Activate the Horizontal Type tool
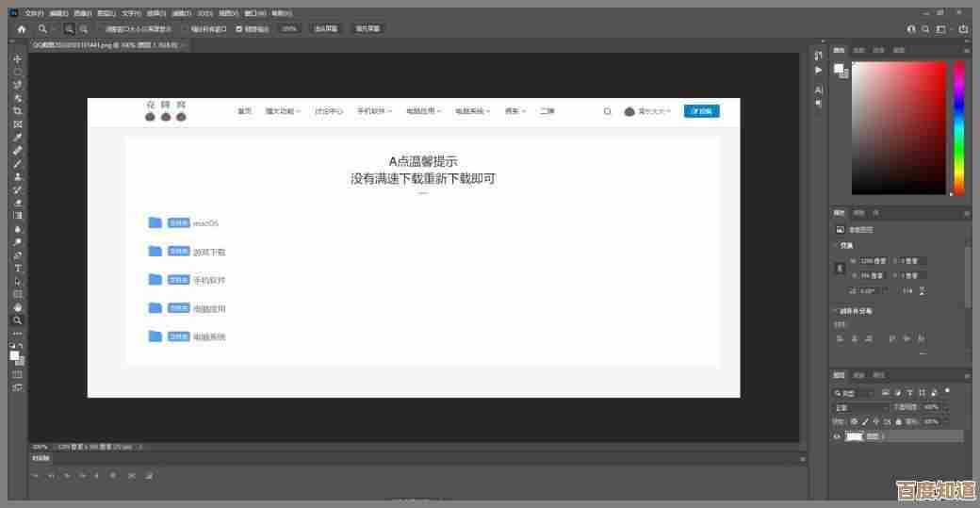 (x=18, y=269)
